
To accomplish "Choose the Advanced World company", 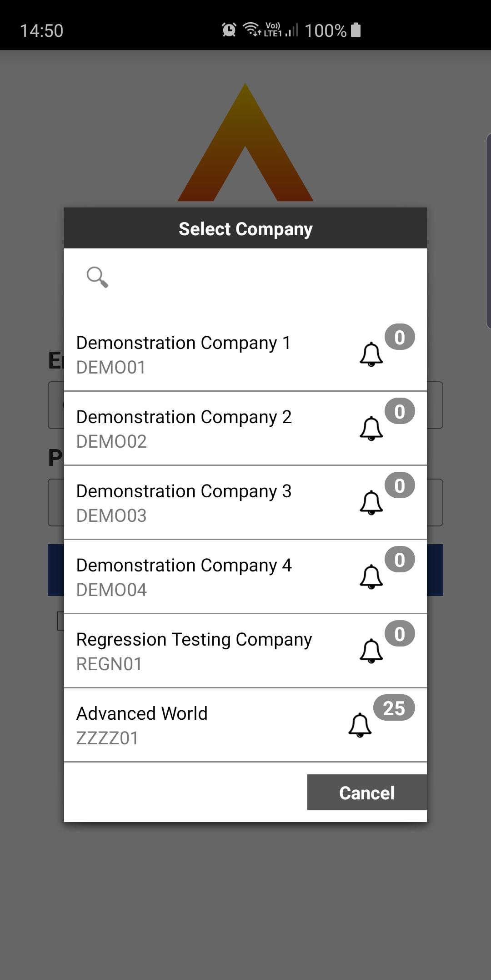I will click(x=142, y=725).
